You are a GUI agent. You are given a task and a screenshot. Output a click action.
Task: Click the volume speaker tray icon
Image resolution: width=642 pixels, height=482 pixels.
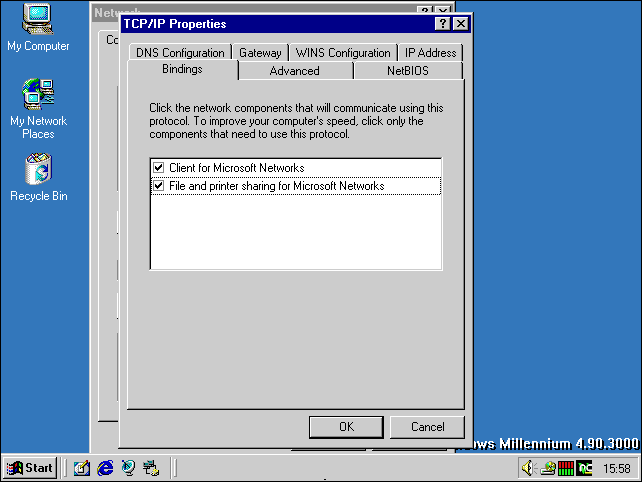[x=528, y=468]
